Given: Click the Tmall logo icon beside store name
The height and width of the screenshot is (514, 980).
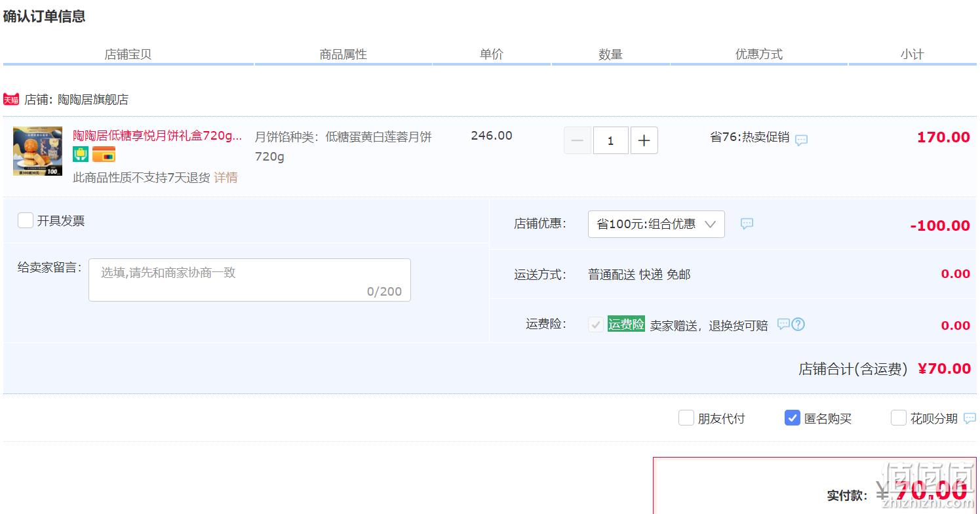Looking at the screenshot, I should [11, 100].
